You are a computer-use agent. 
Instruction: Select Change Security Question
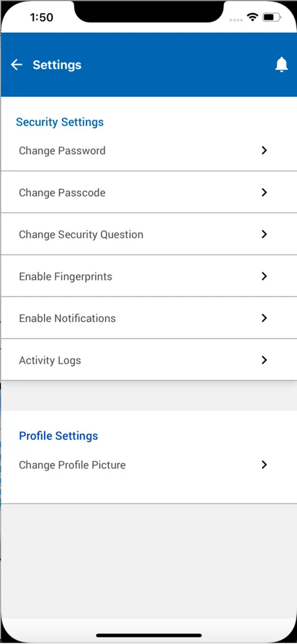(x=148, y=234)
